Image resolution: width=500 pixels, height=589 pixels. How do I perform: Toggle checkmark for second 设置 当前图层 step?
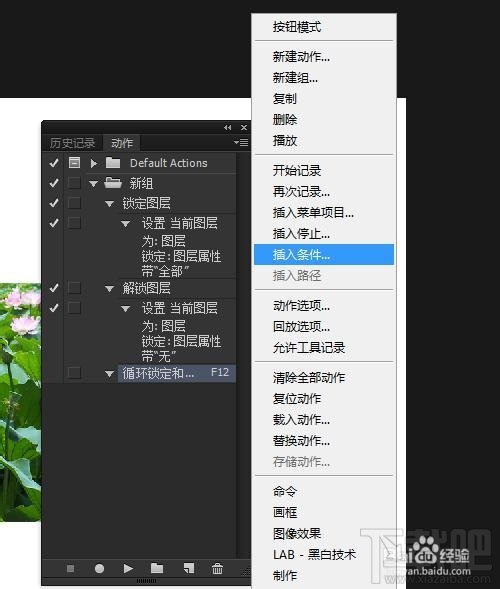click(54, 308)
